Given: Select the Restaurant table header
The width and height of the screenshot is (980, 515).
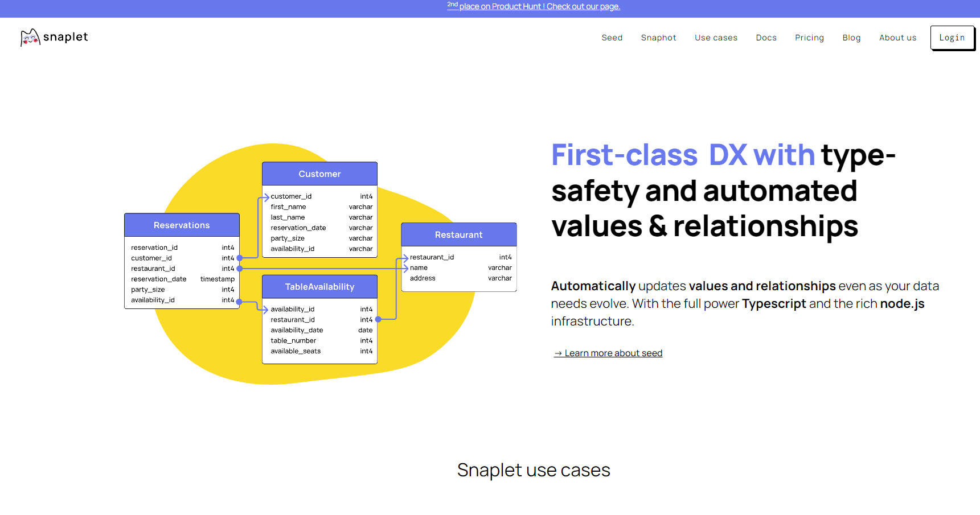Looking at the screenshot, I should (x=458, y=235).
